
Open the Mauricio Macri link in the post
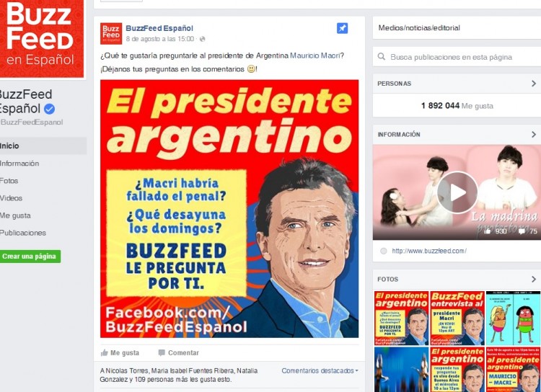tap(315, 55)
